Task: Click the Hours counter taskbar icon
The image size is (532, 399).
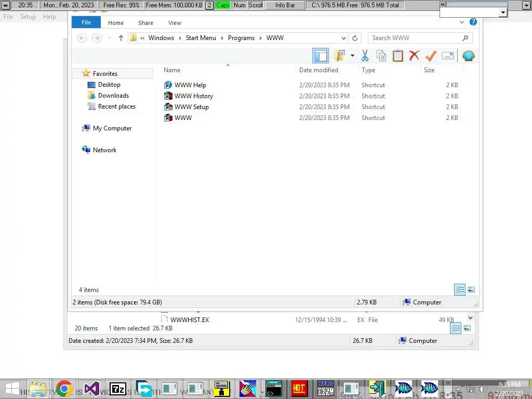Action: [326, 389]
